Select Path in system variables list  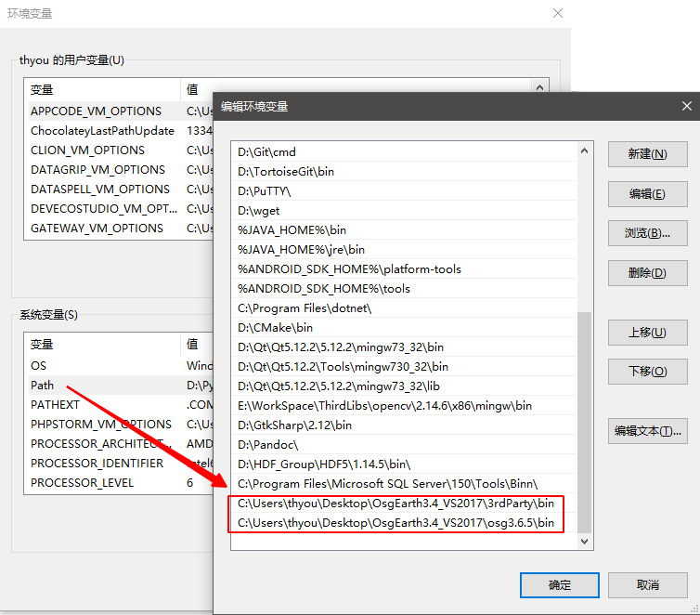coord(43,385)
